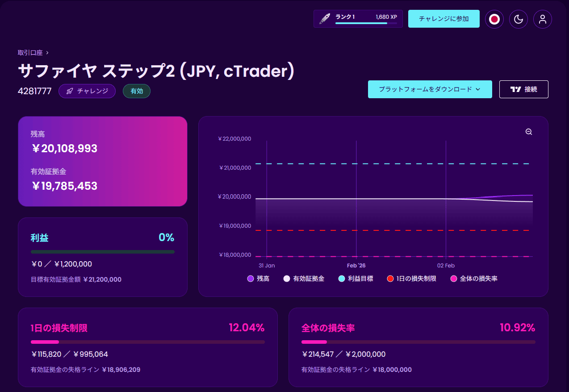Click the chart zoom-out magnifier icon
569x392 pixels.
529,132
